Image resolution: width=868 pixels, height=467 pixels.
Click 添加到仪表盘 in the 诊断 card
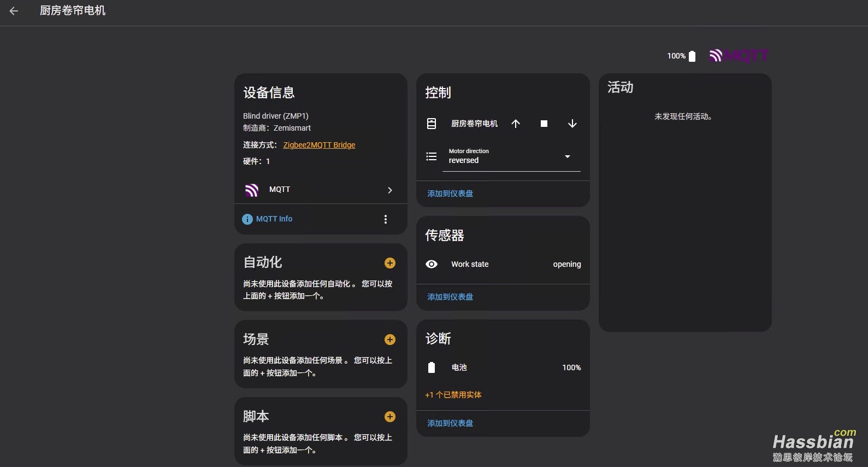450,423
